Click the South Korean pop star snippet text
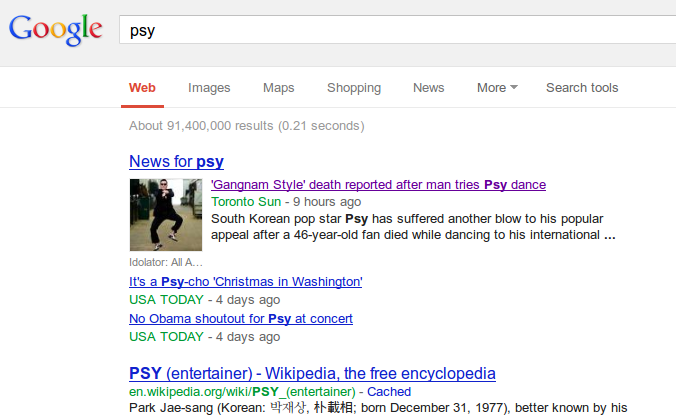This screenshot has width=676, height=415. coord(413,227)
